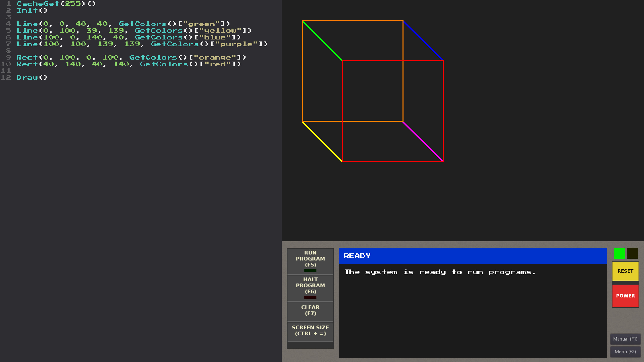Click the Draw() call on line 12

tap(31, 77)
